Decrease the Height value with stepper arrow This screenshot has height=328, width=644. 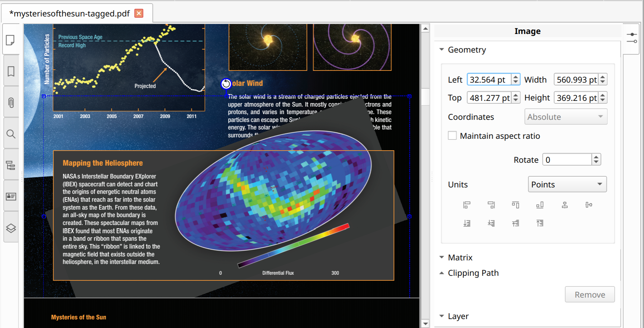tap(603, 101)
